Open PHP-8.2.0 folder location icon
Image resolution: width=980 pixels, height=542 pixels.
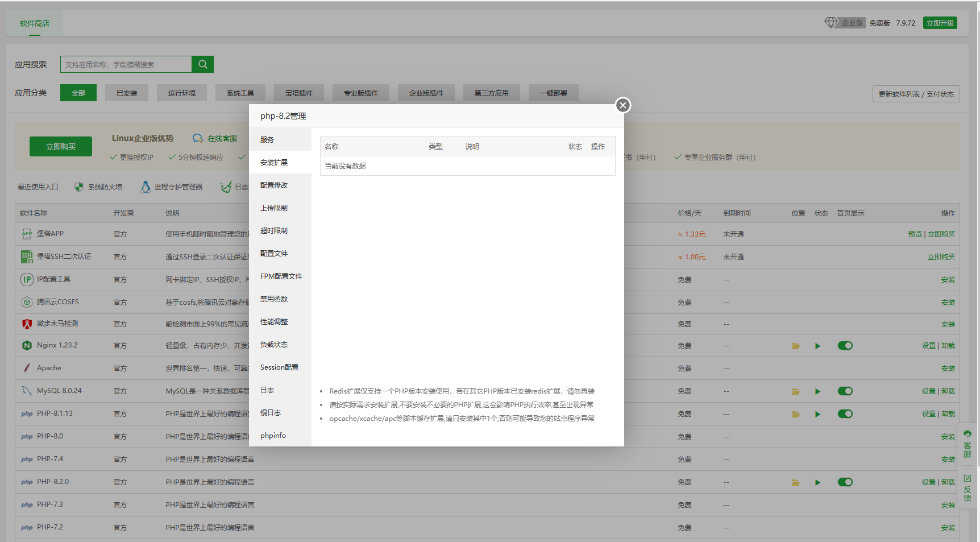(796, 482)
